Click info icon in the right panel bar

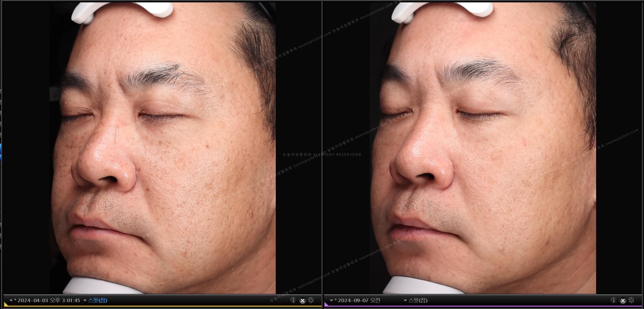[613, 300]
